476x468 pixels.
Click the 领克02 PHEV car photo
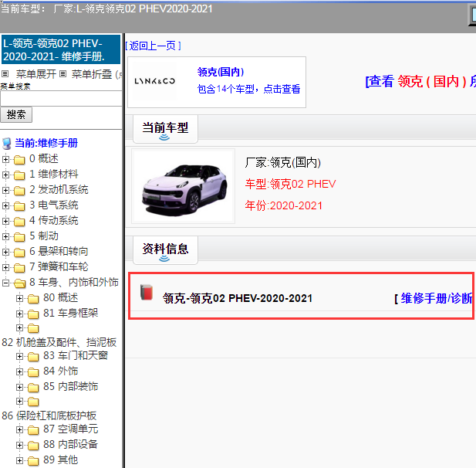tap(184, 186)
